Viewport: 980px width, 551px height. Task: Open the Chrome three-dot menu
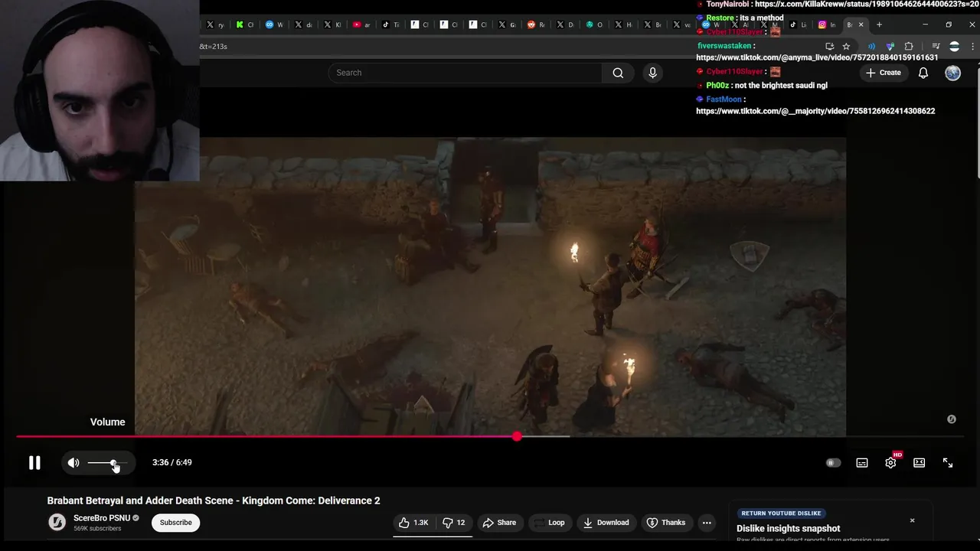[972, 46]
